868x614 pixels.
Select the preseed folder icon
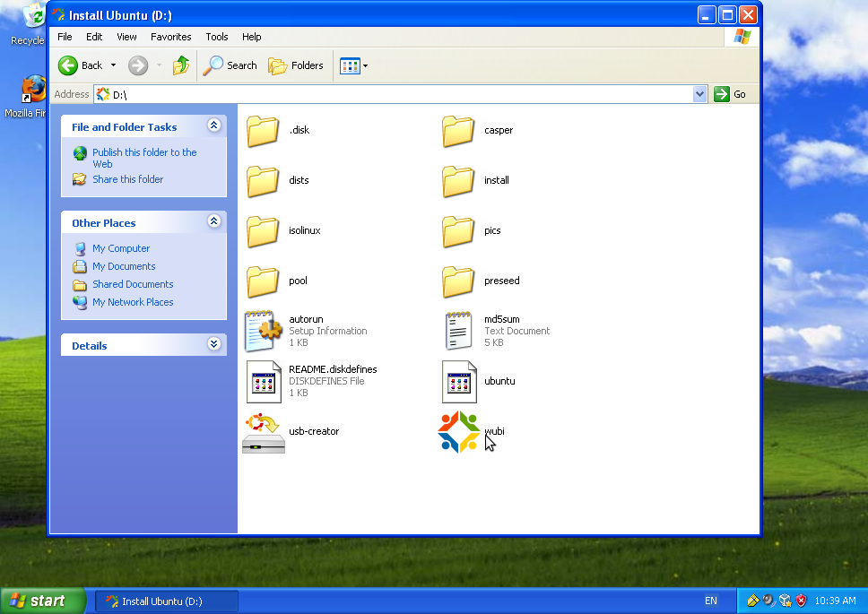[x=458, y=281]
